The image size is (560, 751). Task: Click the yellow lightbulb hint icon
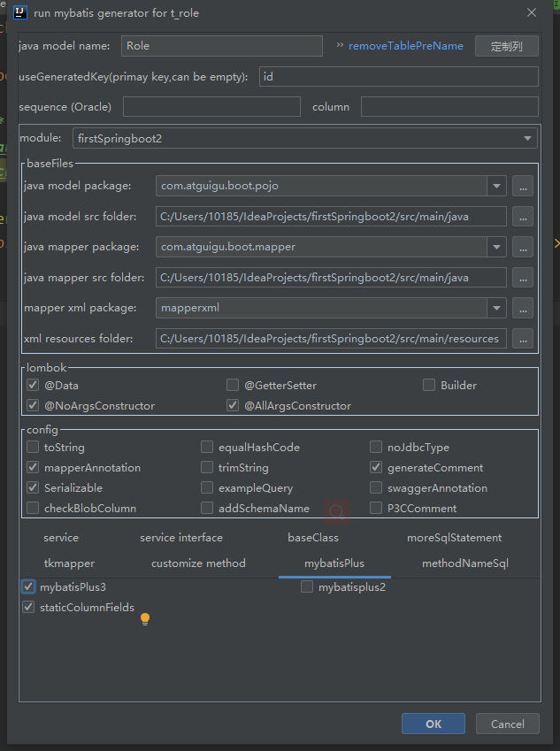click(x=145, y=619)
